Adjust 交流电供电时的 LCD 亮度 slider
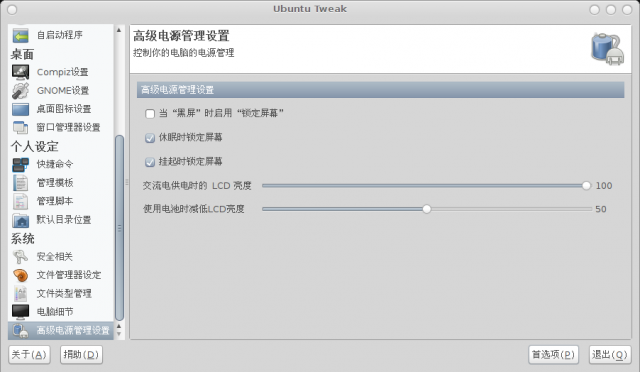 pyautogui.click(x=427, y=186)
